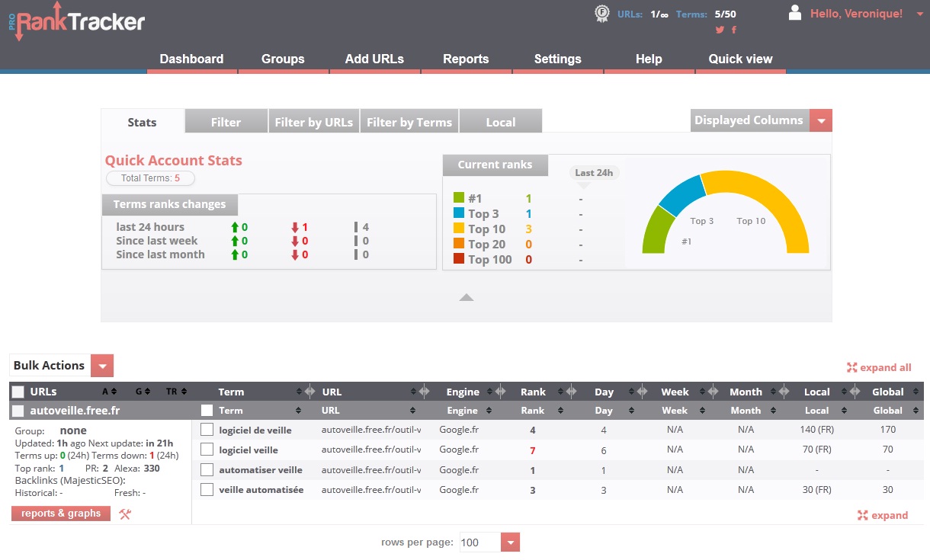Click the Facebook icon in header
The image size is (930, 560).
[734, 30]
